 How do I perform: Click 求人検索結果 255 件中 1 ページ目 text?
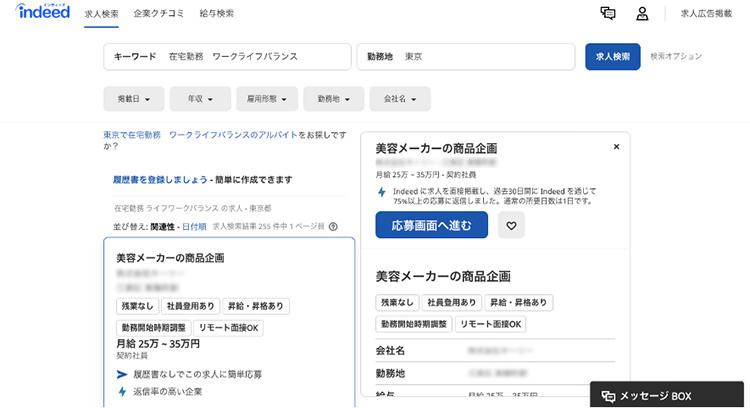pos(268,227)
